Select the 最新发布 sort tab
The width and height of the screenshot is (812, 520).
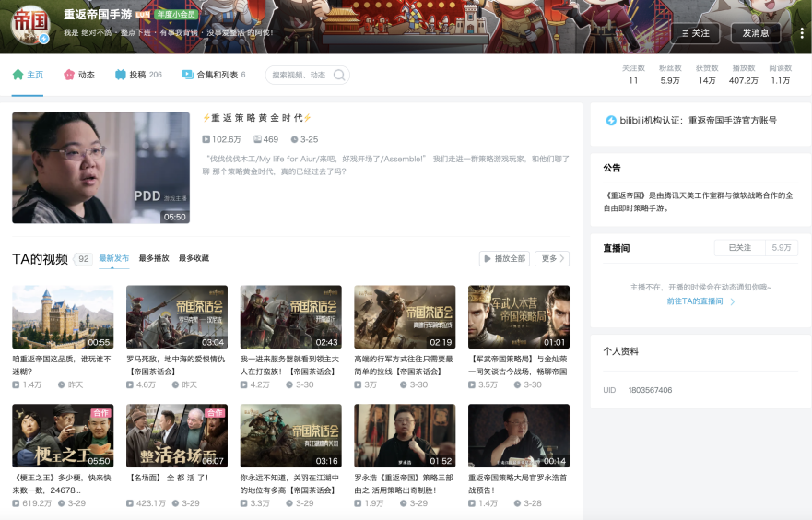tap(114, 258)
